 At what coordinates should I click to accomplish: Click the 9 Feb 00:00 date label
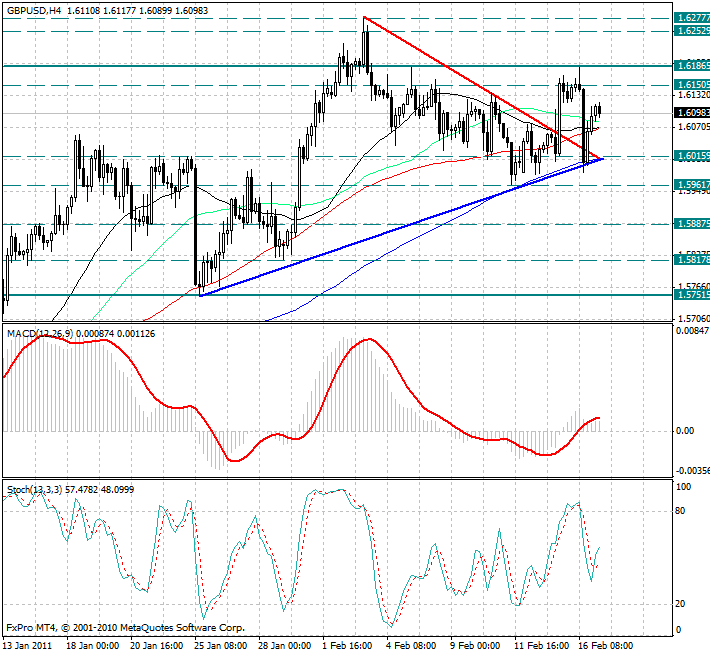(475, 645)
